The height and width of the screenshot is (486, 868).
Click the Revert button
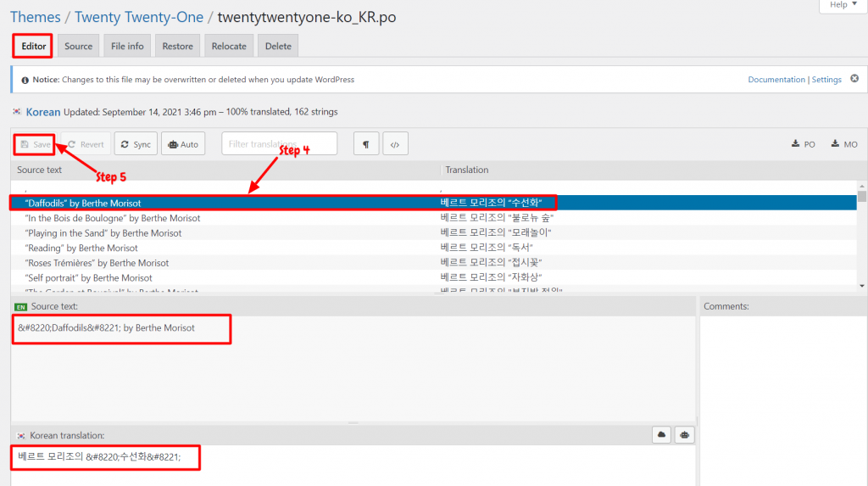pyautogui.click(x=86, y=144)
